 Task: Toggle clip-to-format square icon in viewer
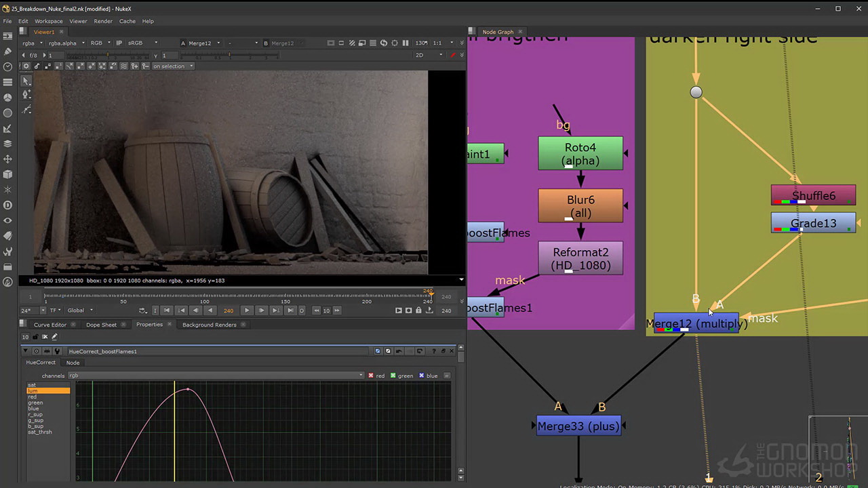coord(331,43)
